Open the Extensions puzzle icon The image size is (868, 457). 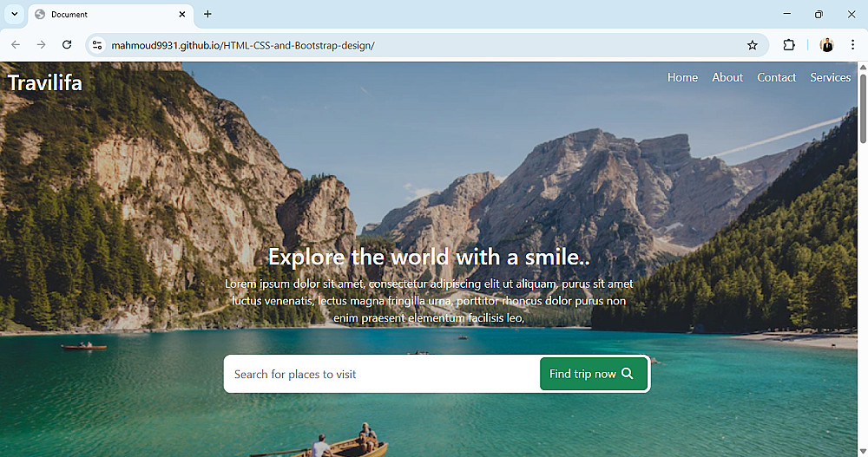789,45
